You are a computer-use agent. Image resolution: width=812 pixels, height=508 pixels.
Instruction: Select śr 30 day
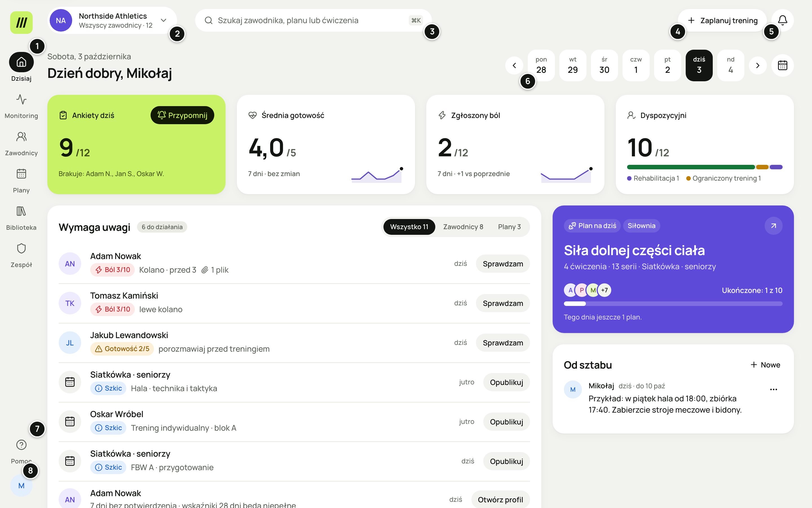[604, 65]
